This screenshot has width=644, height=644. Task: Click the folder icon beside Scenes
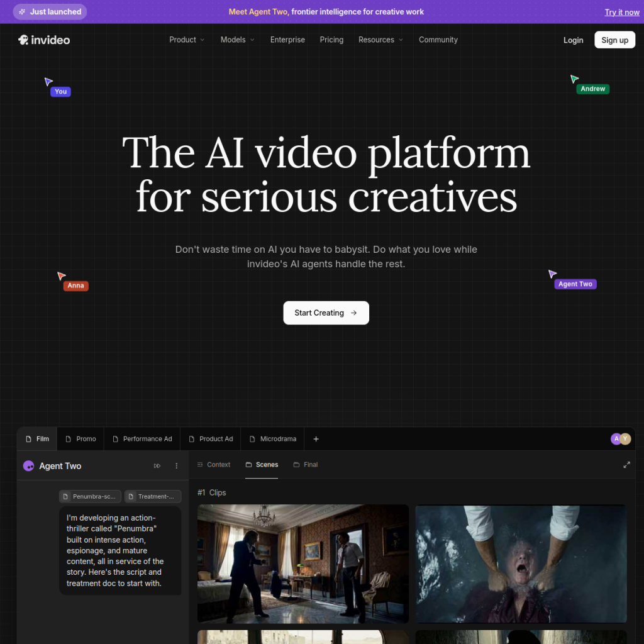[248, 465]
